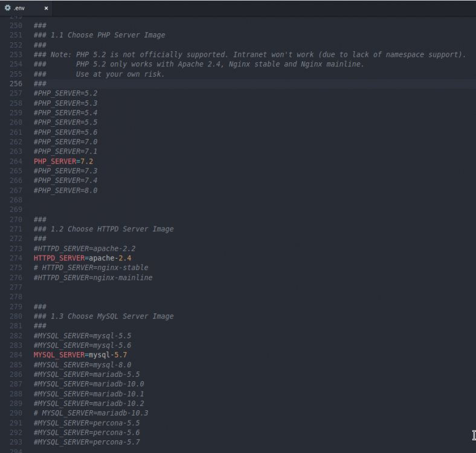Click the '1.1 Choose PHP Server Image' heading
The image size is (476, 453).
(x=108, y=35)
